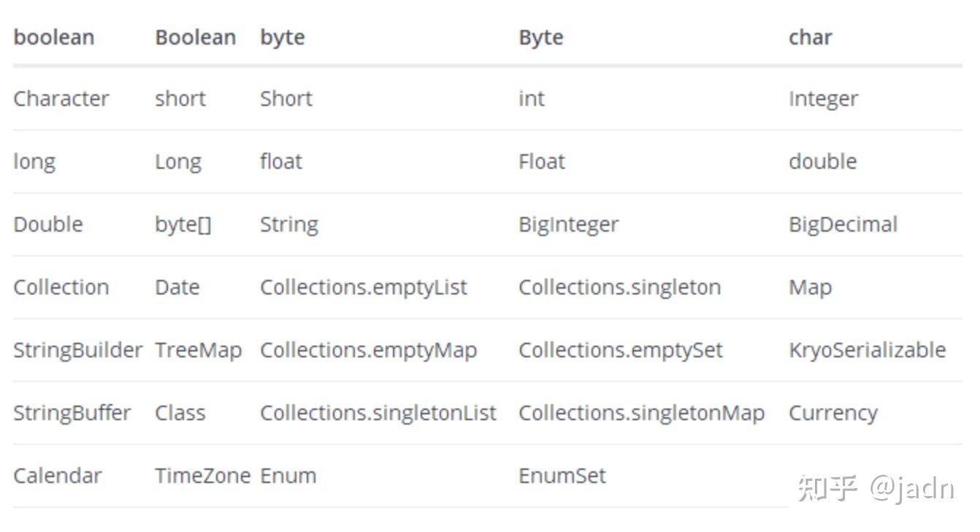980x532 pixels.
Task: Select the Currency cell
Action: point(832,413)
